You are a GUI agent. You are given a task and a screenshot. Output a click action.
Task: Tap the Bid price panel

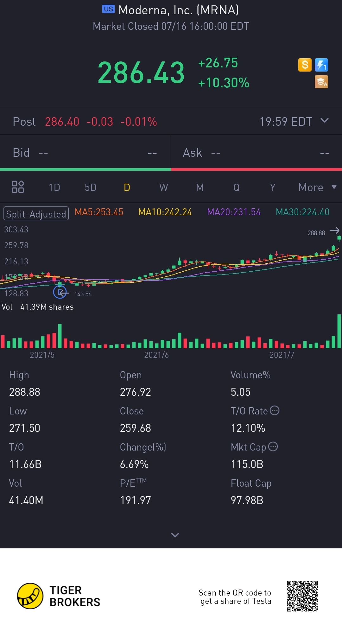coord(85,153)
